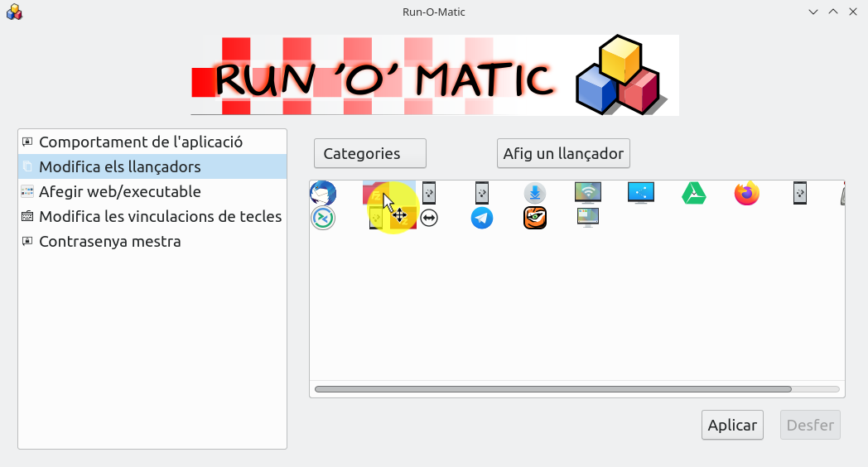Minimize the Run-O-Matic window
This screenshot has height=467, width=868.
813,12
